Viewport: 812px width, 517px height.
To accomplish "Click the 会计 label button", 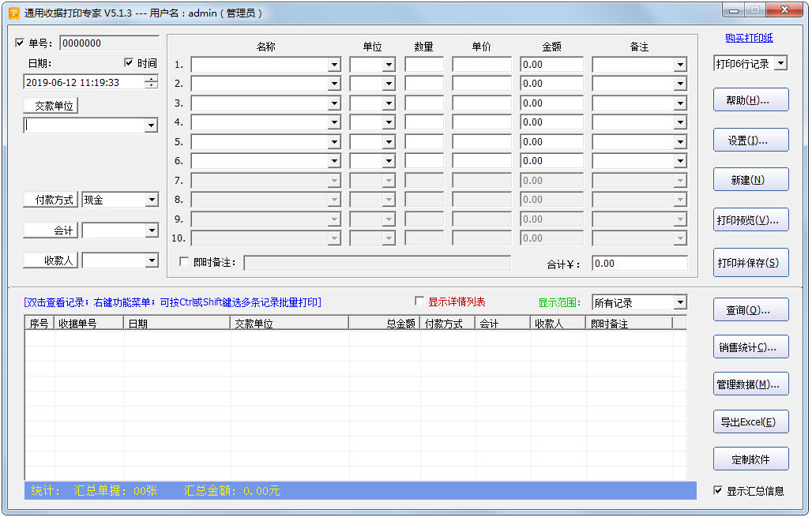I will 51,230.
